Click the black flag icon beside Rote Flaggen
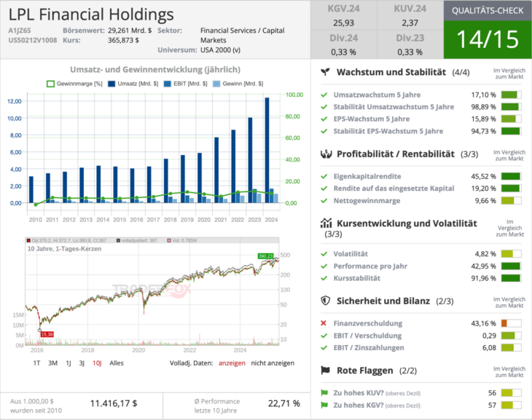 pos(325,371)
